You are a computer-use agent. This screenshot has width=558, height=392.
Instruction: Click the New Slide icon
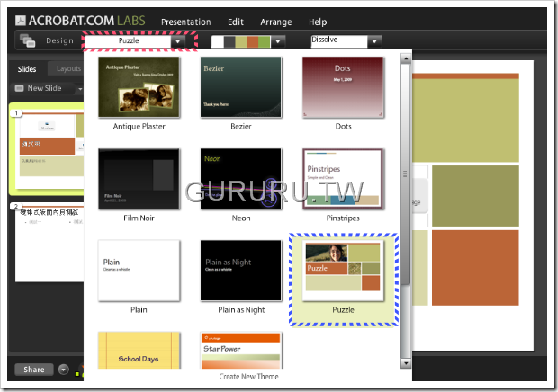tap(19, 88)
